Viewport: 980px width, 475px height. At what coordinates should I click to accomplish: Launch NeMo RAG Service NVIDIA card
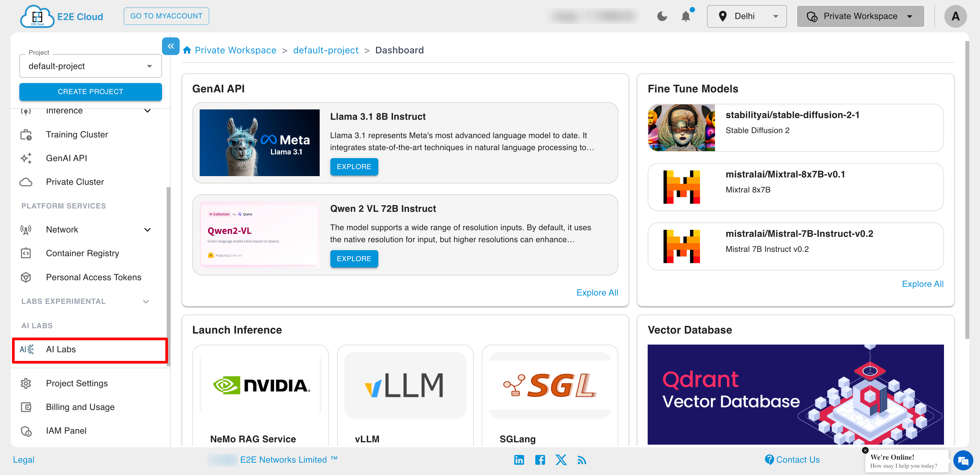tap(260, 395)
